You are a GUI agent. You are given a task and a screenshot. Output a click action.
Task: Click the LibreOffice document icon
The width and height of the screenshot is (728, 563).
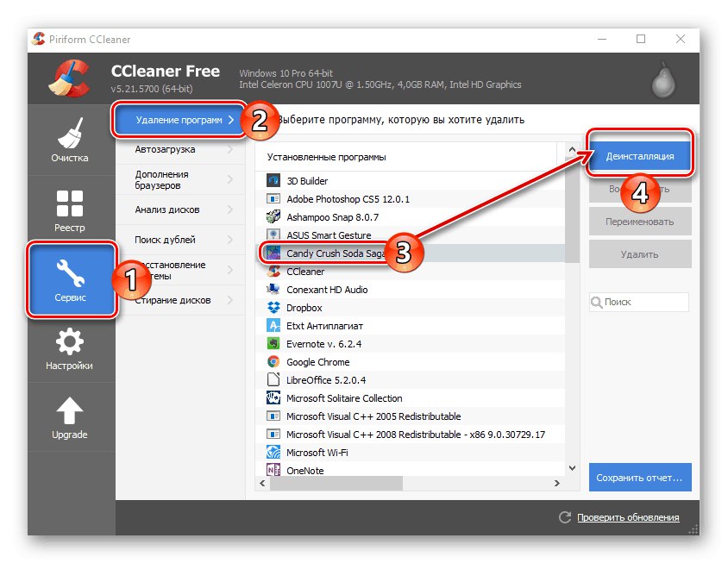click(273, 379)
